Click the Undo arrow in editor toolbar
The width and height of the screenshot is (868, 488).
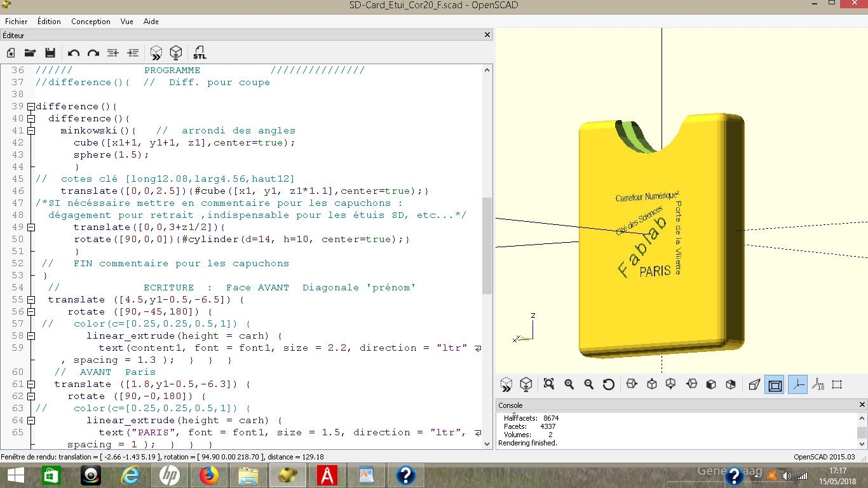pos(74,53)
